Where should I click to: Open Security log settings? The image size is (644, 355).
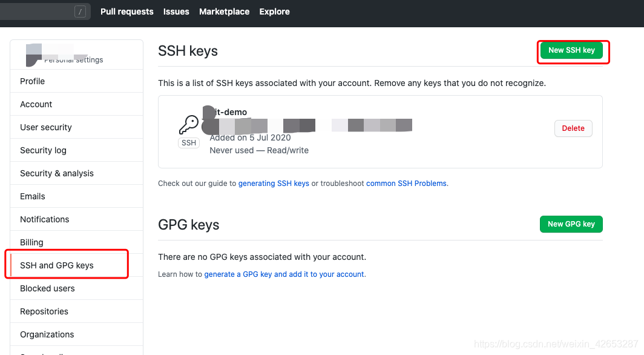click(77, 150)
